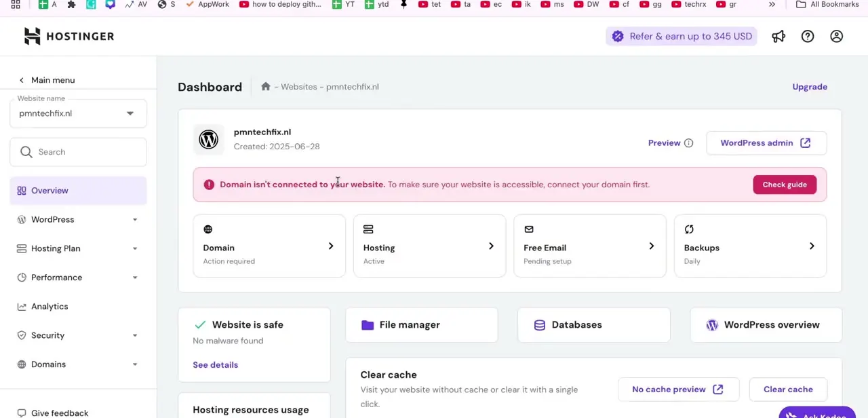This screenshot has width=868, height=418.
Task: Click the Hosting Plan server icon
Action: [22, 248]
